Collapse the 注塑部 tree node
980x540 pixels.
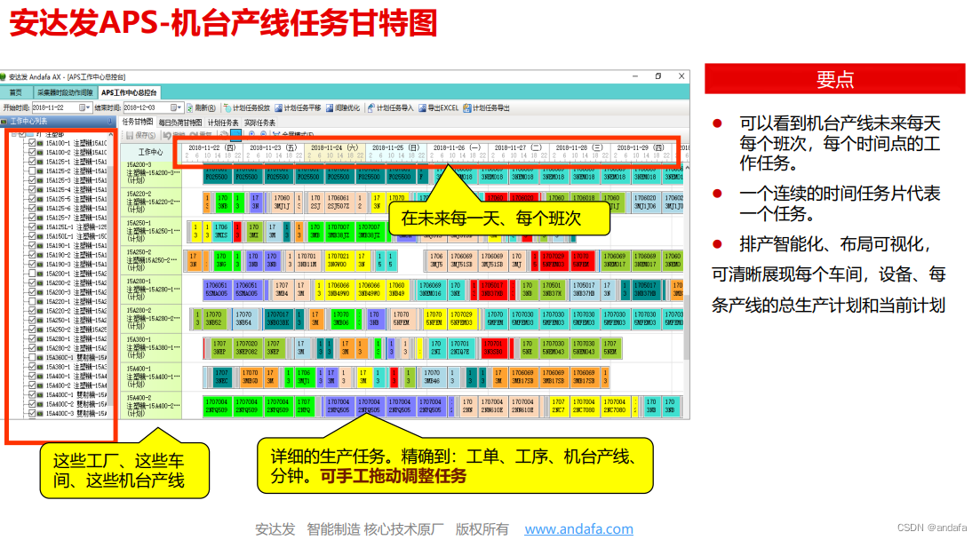(x=13, y=134)
